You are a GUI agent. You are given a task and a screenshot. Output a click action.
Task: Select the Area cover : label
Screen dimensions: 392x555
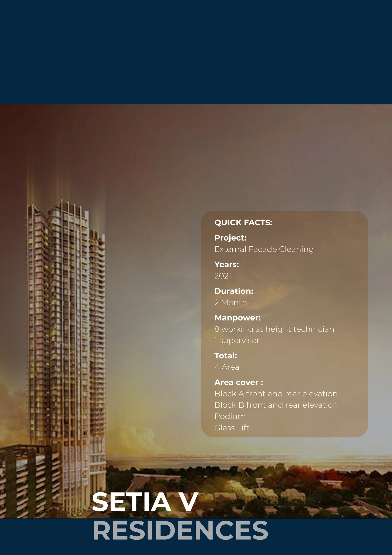point(239,382)
